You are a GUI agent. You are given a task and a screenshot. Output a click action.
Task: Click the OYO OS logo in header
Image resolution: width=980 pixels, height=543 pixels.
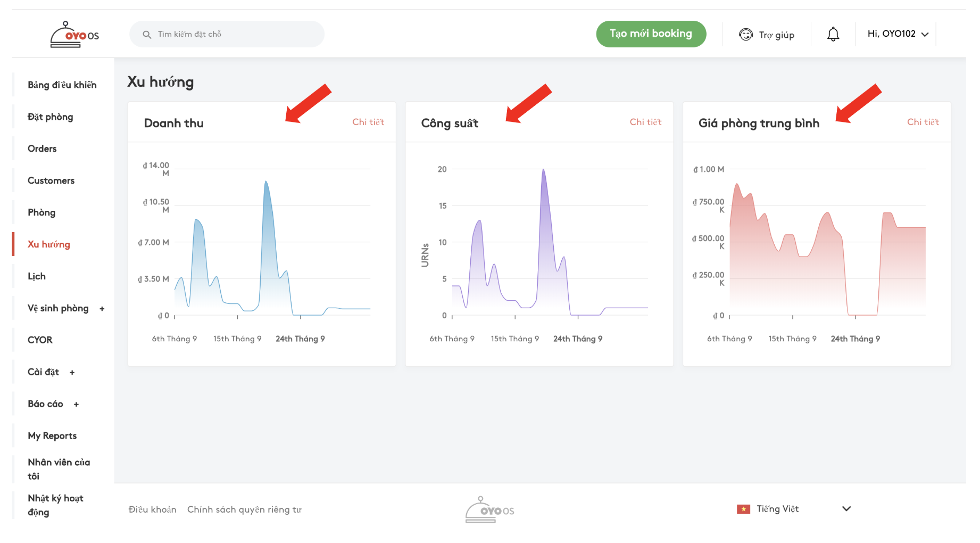tap(74, 35)
